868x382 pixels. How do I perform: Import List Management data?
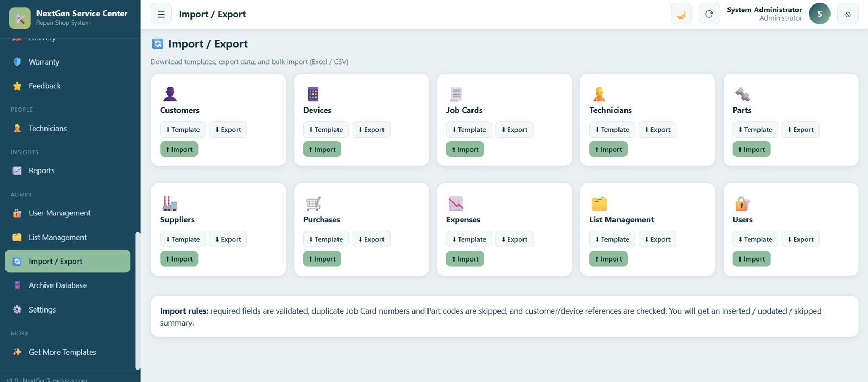[608, 259]
